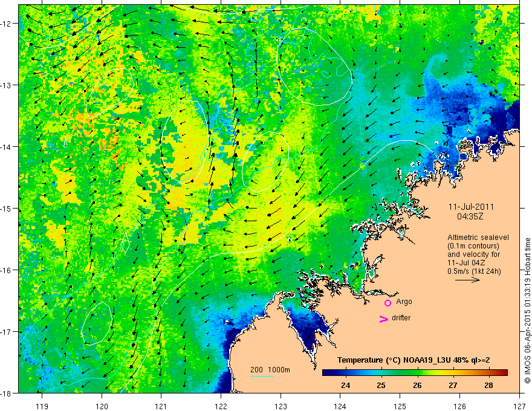Click longitude axis label 119
532x411 pixels.
click(42, 406)
